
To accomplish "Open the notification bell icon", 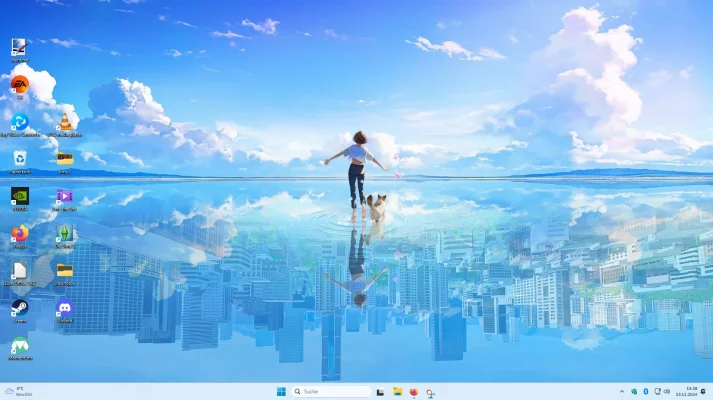I will click(703, 391).
